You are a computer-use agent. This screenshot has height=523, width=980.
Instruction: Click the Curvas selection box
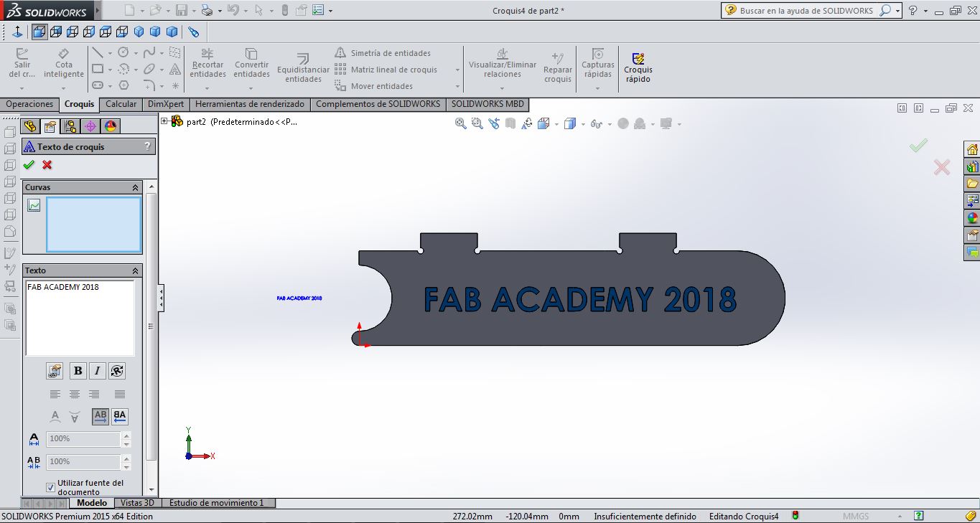point(94,225)
